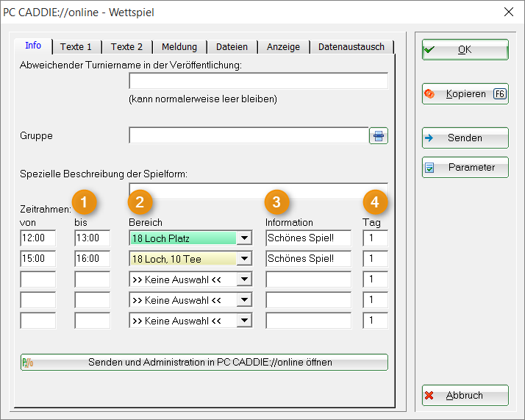
Task: Select the Info tab
Action: pyautogui.click(x=33, y=46)
